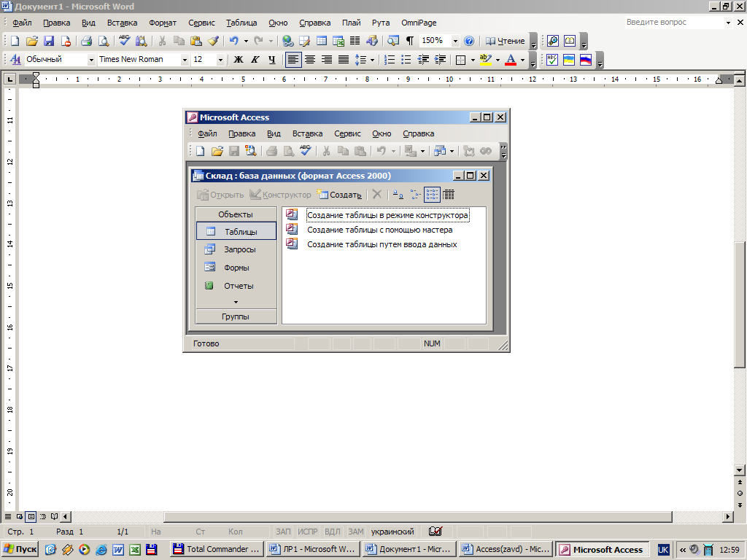This screenshot has height=560, width=747.
Task: Expand the highlight color dropdown arrow
Action: (x=498, y=60)
